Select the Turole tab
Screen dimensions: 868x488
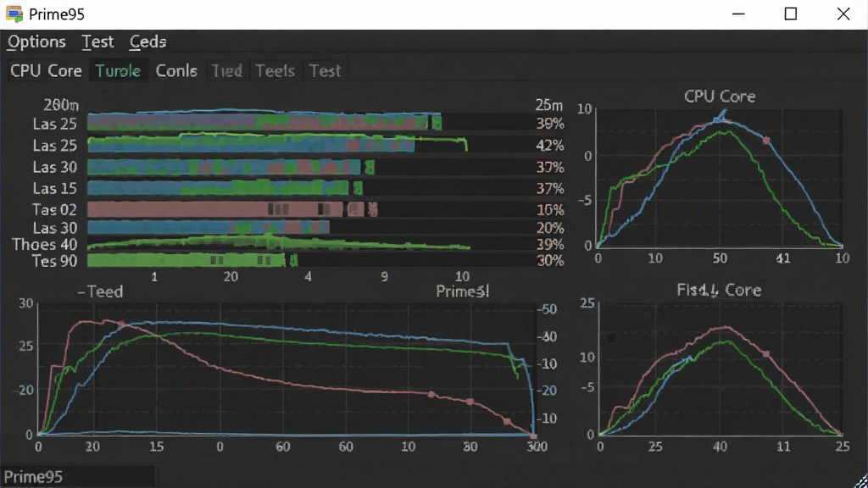click(x=118, y=71)
